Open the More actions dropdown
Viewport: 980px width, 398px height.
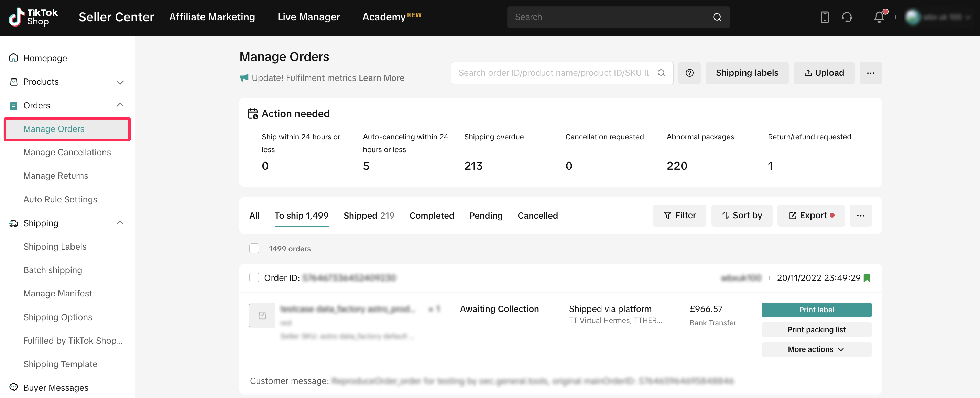(816, 349)
